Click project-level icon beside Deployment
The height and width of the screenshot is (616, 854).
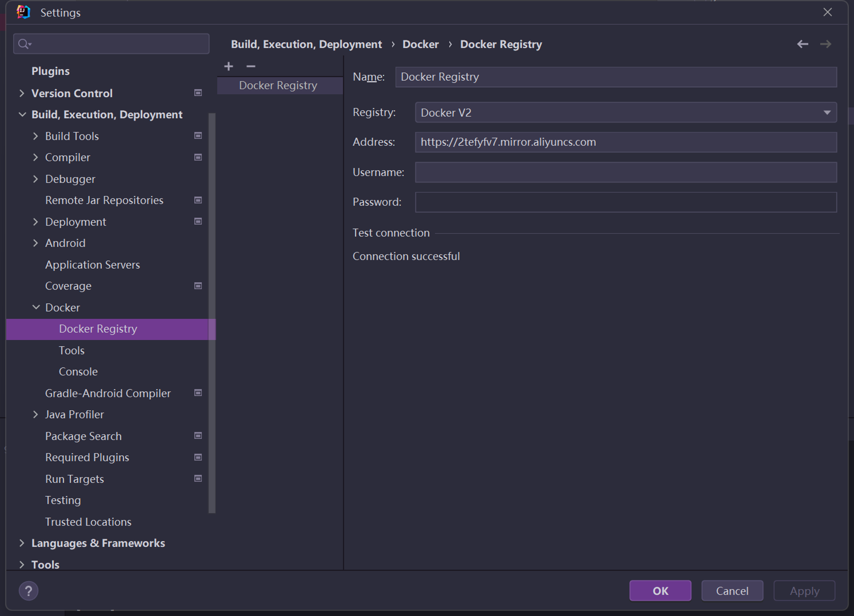[x=198, y=221]
